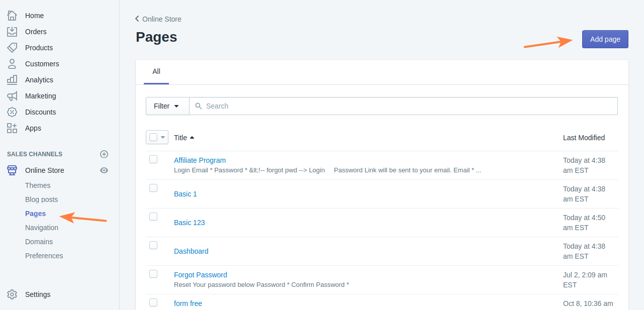Select the Analytics bar-chart icon
The height and width of the screenshot is (310, 644).
coord(12,79)
